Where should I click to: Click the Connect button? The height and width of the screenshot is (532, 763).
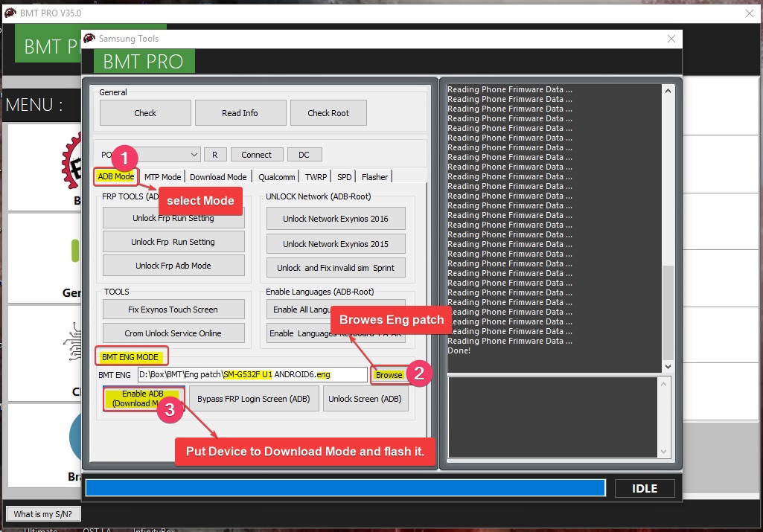coord(256,155)
